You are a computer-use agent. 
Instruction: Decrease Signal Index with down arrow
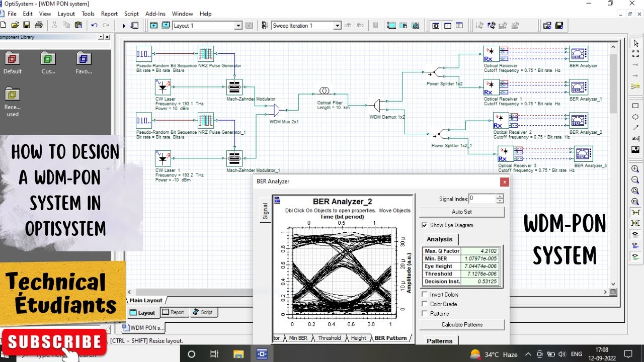500,201
